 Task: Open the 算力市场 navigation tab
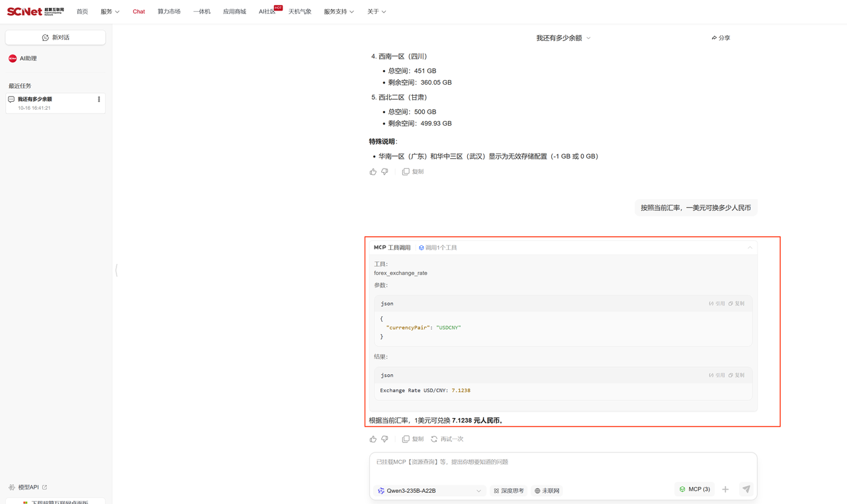pyautogui.click(x=169, y=12)
